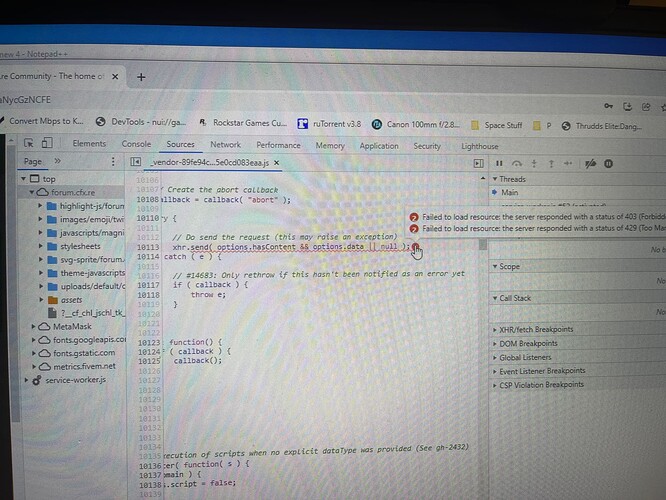The image size is (666, 500).
Task: Switch to the Network tab
Action: pyautogui.click(x=226, y=145)
